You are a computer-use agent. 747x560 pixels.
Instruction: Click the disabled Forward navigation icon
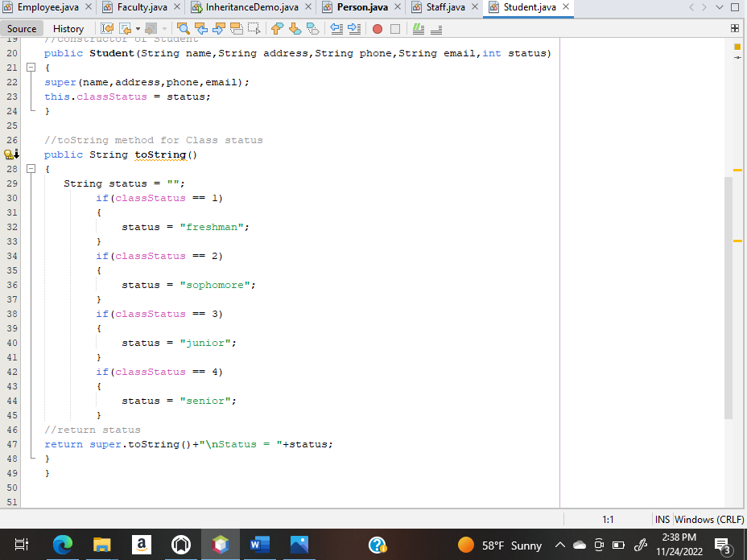point(151,29)
